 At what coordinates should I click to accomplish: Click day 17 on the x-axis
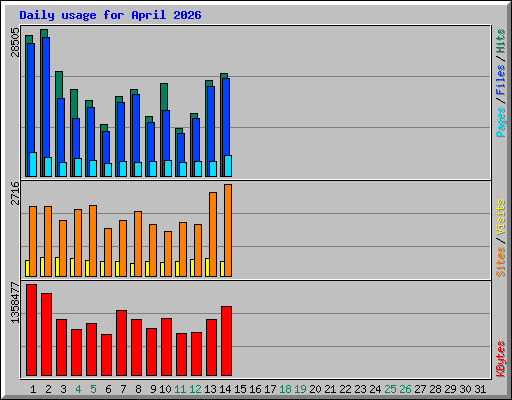click(x=270, y=389)
